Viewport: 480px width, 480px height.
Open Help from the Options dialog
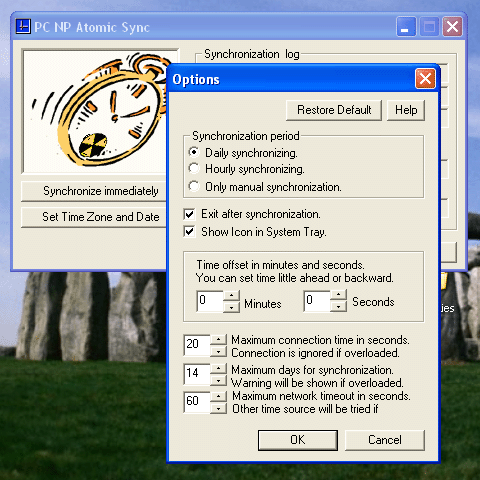tap(406, 110)
